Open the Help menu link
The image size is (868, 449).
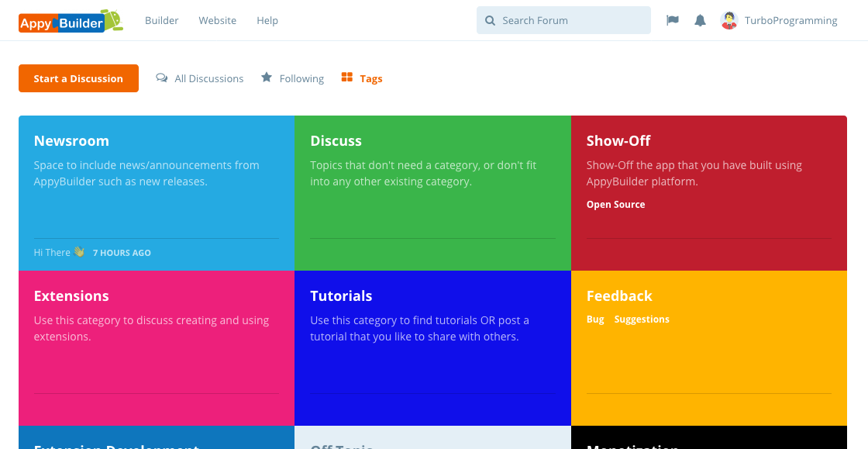coord(267,20)
